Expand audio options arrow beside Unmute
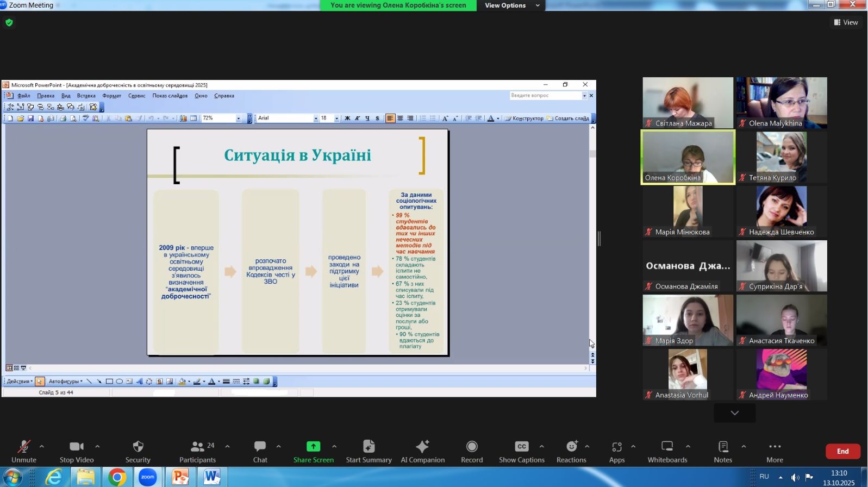The image size is (868, 487). pyautogui.click(x=42, y=446)
